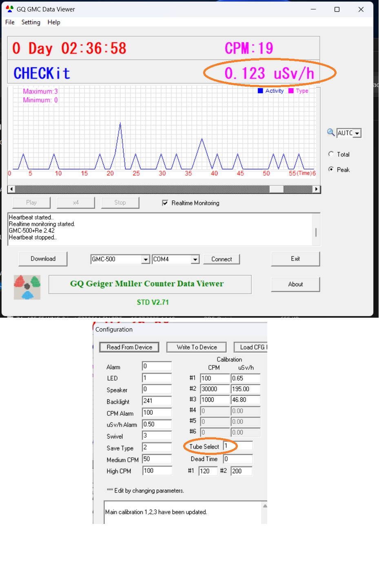
Task: Open the AUTO zoom scale dropdown
Action: coord(357,133)
